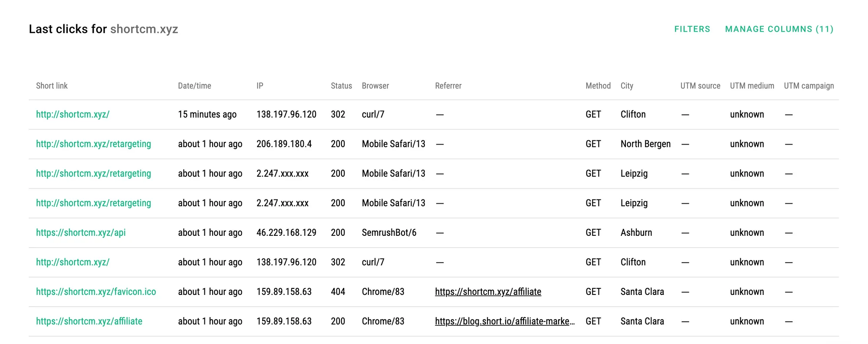Open http://shortcm.xyz/ link from 15 minutes ago

click(72, 114)
